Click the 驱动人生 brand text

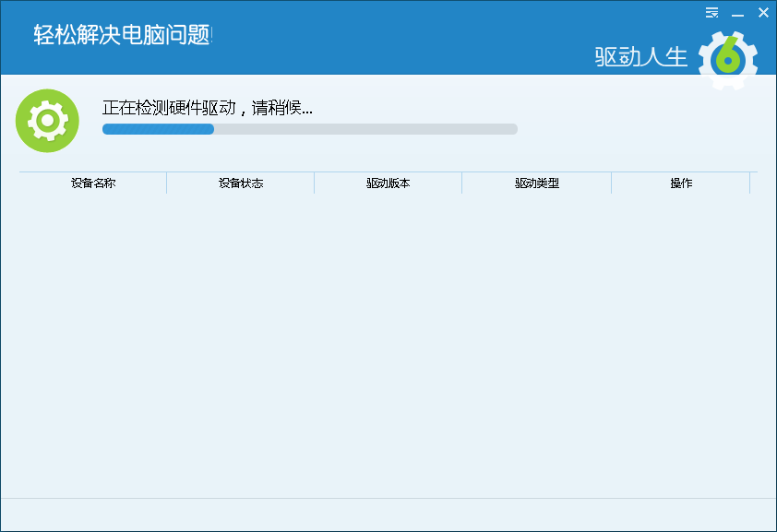coord(641,57)
